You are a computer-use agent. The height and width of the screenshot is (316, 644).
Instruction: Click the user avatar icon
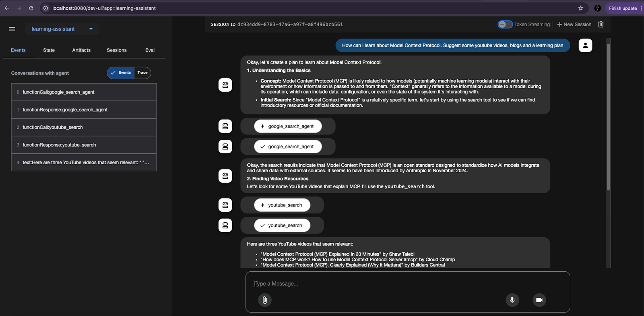tap(585, 45)
